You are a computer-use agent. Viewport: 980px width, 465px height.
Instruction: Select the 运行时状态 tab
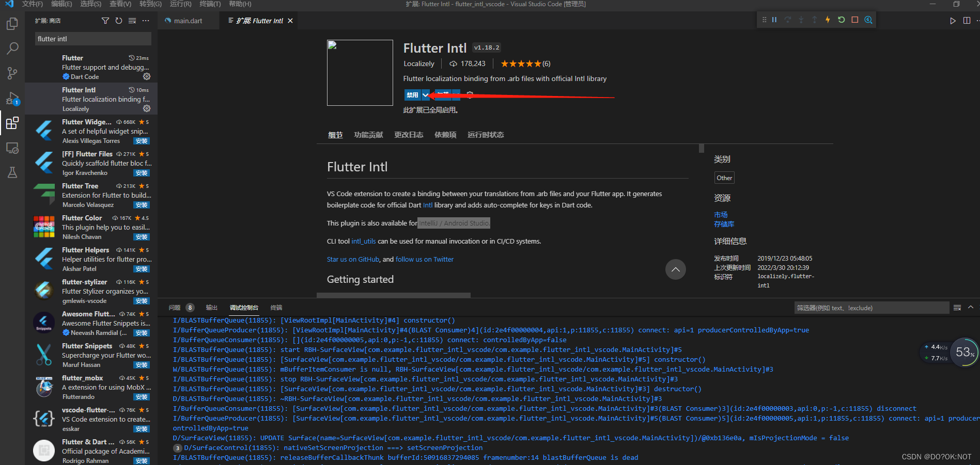pos(486,135)
